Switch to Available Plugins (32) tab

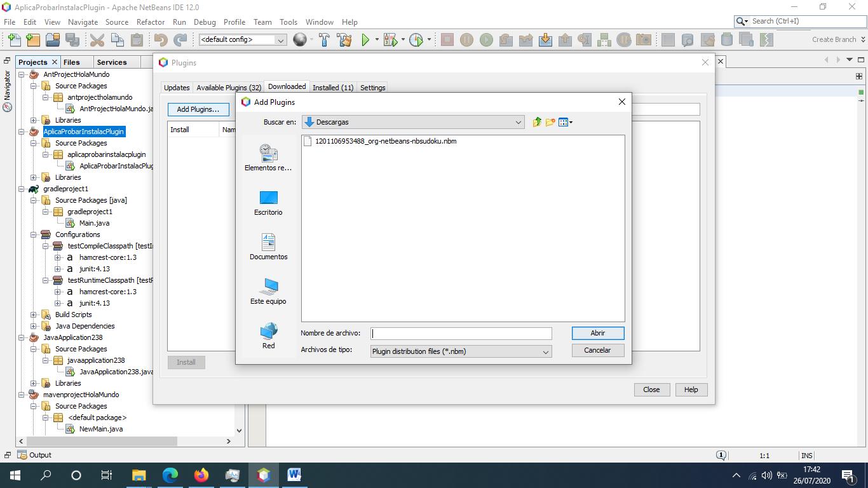[229, 88]
